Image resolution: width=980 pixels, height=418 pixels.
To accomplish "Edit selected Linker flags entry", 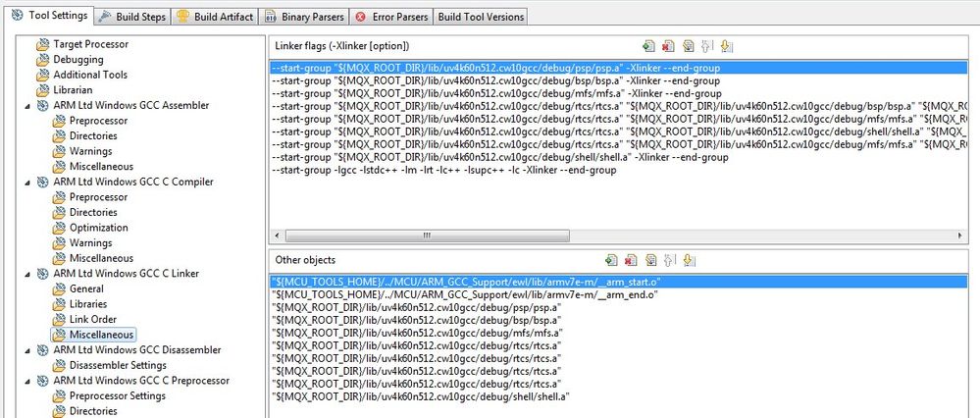I will (688, 45).
